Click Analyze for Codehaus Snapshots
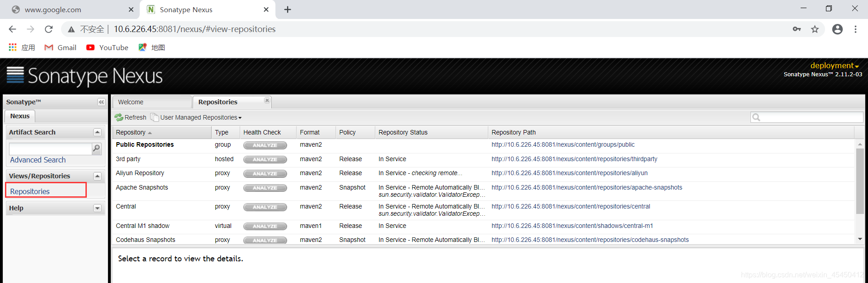The height and width of the screenshot is (283, 868). pyautogui.click(x=265, y=241)
